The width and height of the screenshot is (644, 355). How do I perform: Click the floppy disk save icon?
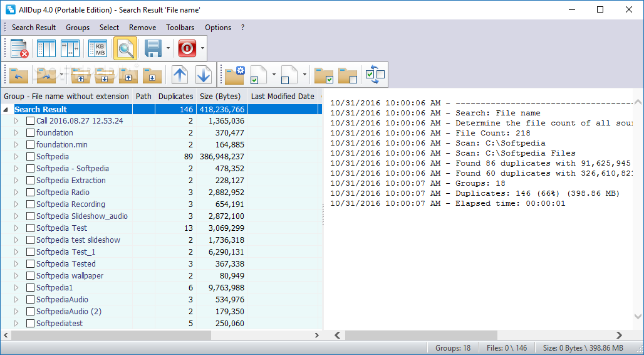coord(153,48)
